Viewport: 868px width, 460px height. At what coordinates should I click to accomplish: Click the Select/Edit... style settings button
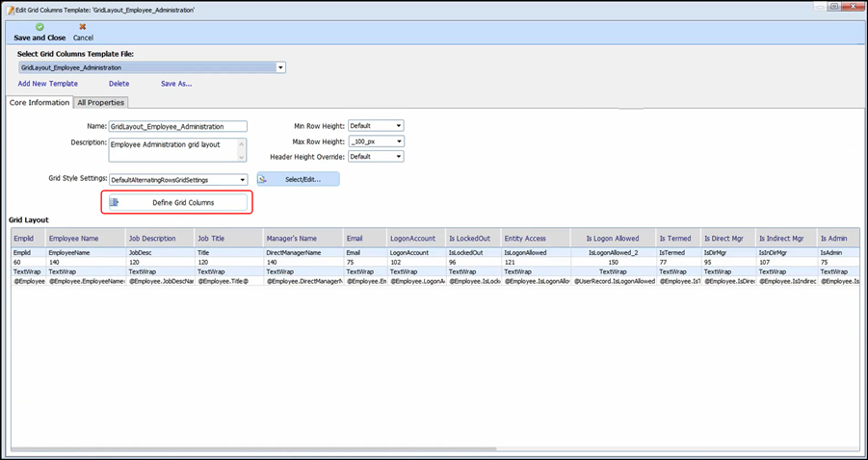pyautogui.click(x=298, y=179)
